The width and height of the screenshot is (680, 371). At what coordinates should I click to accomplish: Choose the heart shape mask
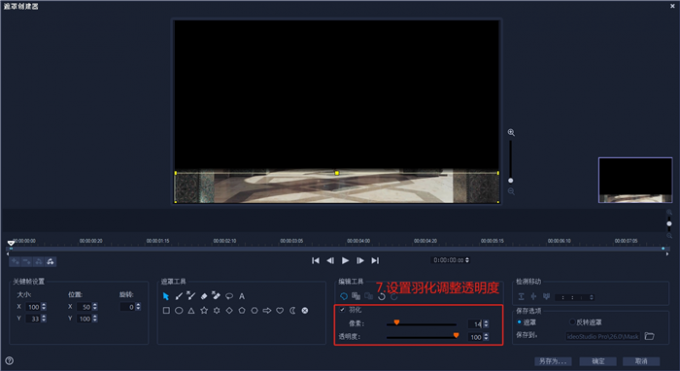click(280, 311)
